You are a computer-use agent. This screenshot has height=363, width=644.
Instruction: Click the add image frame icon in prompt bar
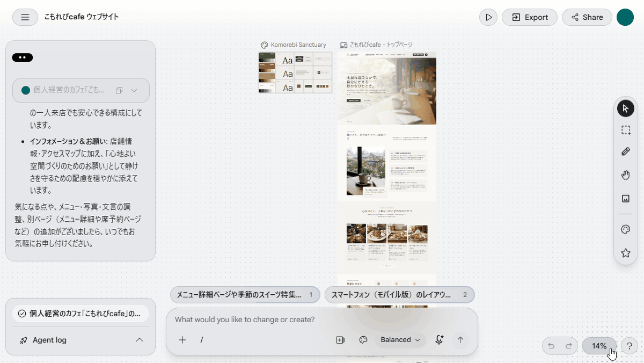(x=340, y=340)
